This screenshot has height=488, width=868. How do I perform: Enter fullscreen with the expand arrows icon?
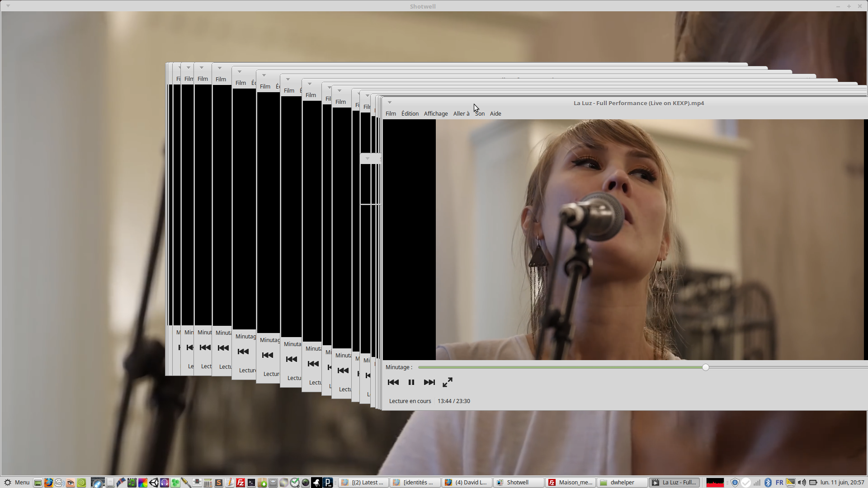pos(448,382)
